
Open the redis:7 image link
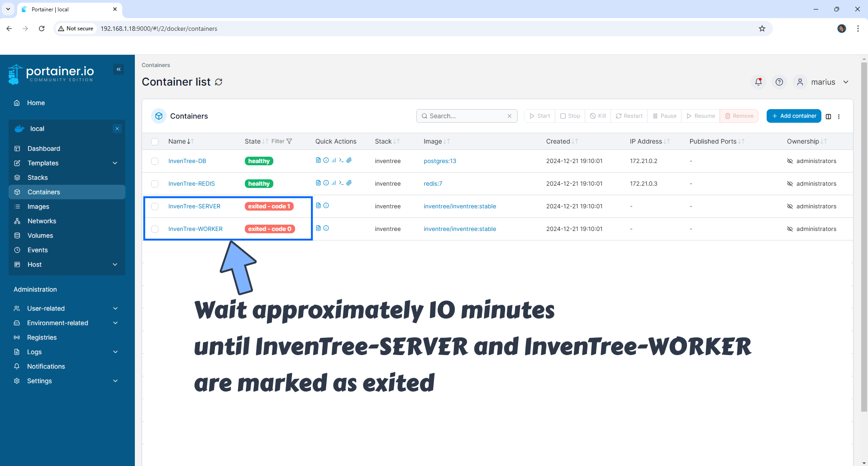click(433, 183)
